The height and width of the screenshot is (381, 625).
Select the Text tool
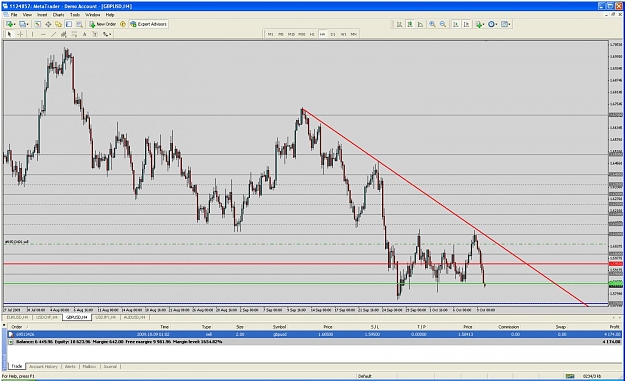pyautogui.click(x=85, y=35)
